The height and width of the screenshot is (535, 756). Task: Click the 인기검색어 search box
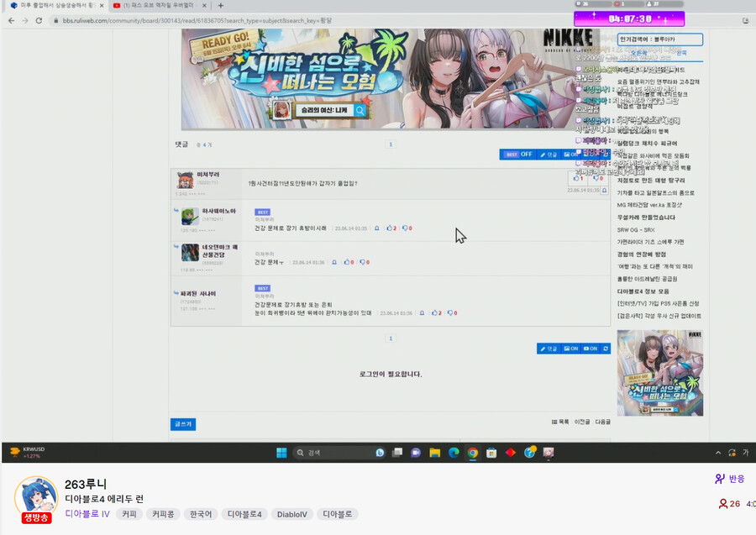pyautogui.click(x=660, y=39)
